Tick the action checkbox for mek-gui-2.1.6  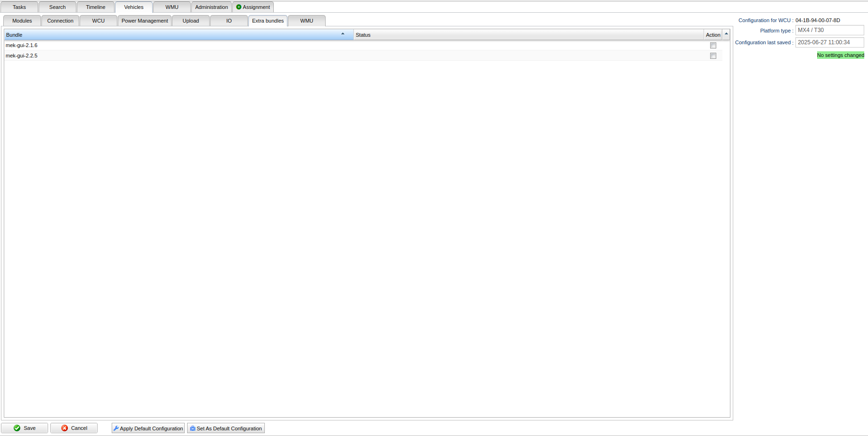[713, 46]
